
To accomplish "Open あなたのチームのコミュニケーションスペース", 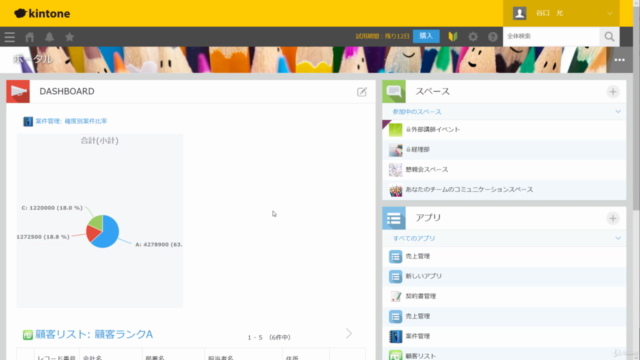I will [469, 189].
